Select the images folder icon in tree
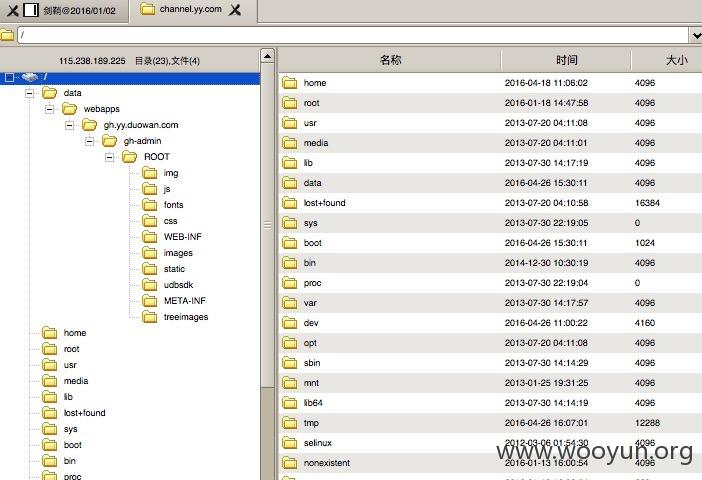702x480 pixels. [150, 253]
